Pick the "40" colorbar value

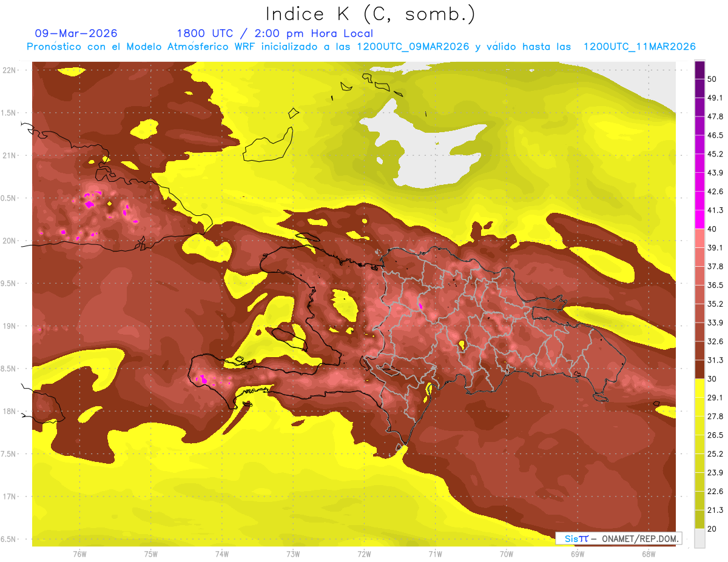(712, 229)
